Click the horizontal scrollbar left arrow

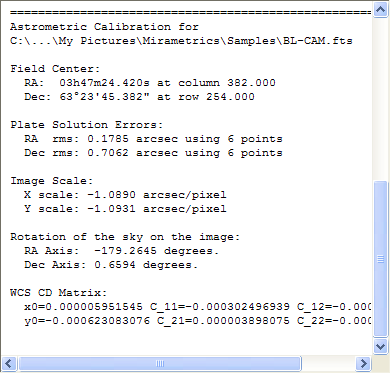[9, 363]
